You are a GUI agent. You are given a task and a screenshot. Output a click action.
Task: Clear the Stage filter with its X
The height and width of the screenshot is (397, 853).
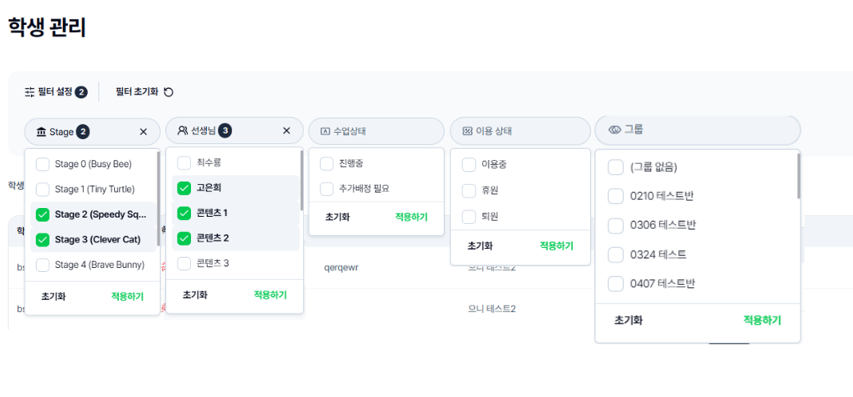pos(144,132)
